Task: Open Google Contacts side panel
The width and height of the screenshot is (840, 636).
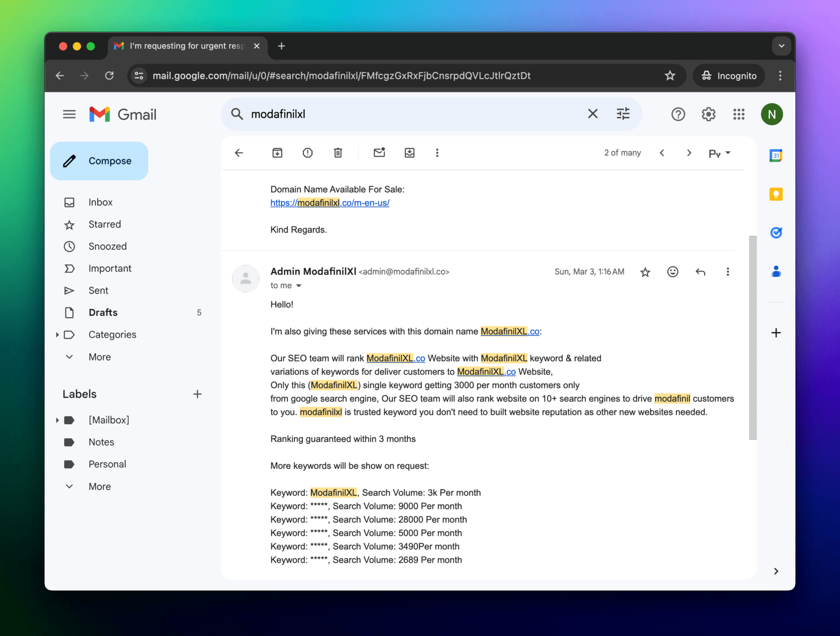Action: [x=776, y=272]
